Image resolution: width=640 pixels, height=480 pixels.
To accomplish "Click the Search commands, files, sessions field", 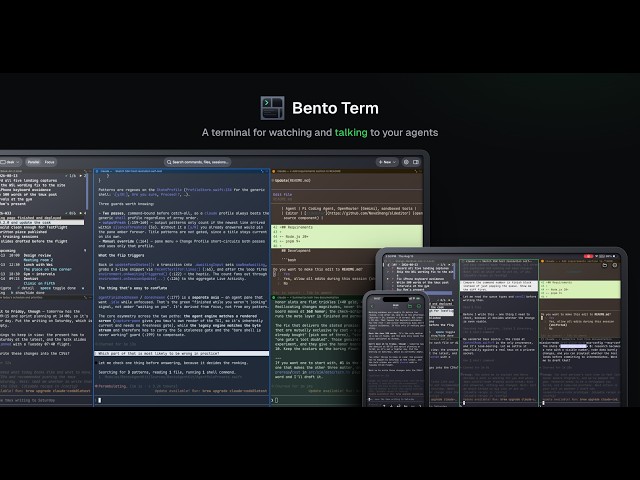I will pyautogui.click(x=198, y=162).
